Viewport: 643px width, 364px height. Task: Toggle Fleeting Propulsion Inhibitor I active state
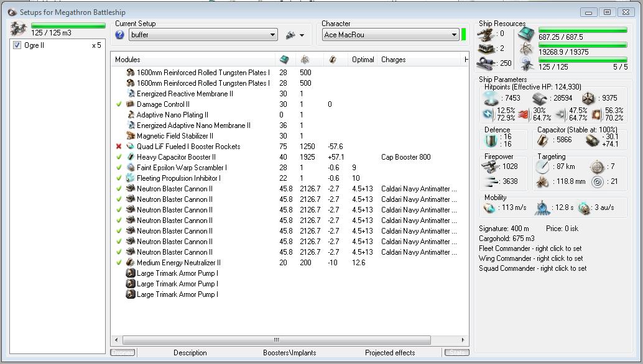coord(119,178)
